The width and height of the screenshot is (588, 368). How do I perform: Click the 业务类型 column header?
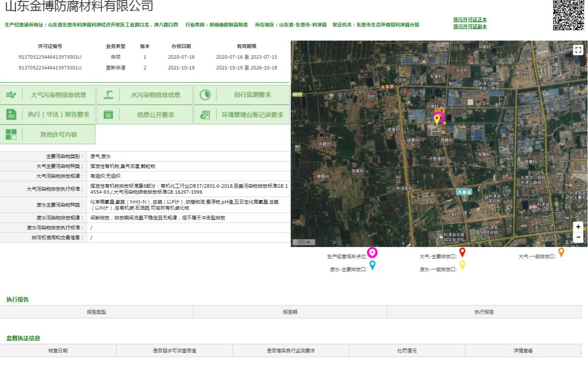pyautogui.click(x=116, y=46)
